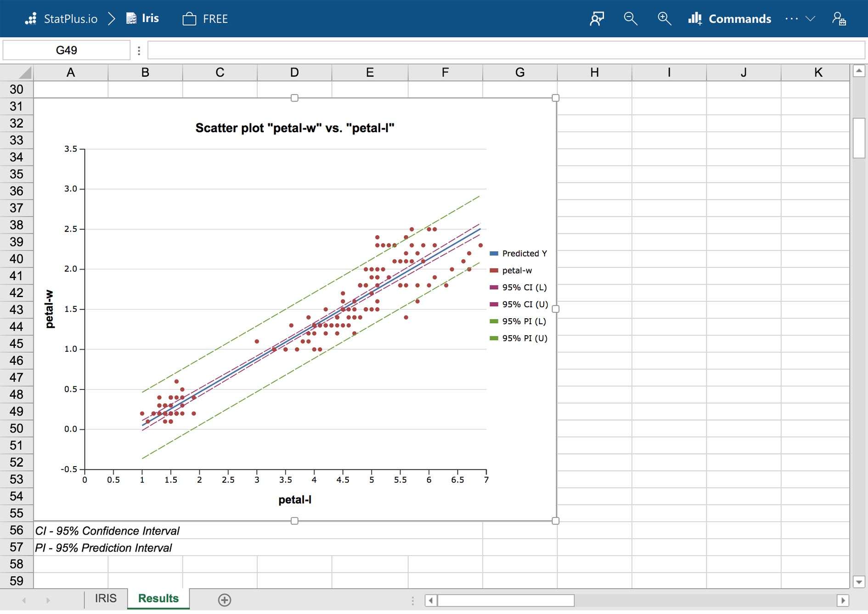
Task: Open the Commands menu
Action: [x=730, y=19]
